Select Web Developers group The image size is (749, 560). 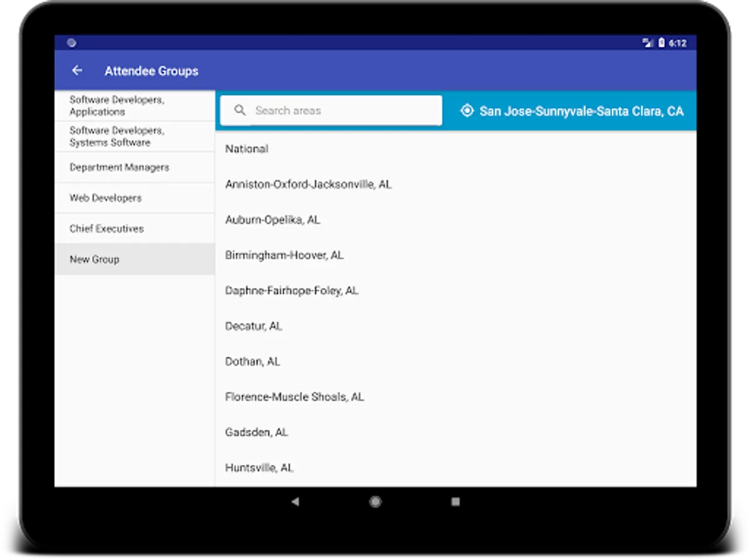pyautogui.click(x=134, y=198)
